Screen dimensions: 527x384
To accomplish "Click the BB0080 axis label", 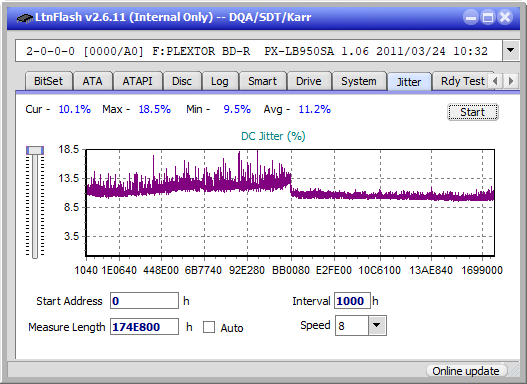I will [x=291, y=270].
